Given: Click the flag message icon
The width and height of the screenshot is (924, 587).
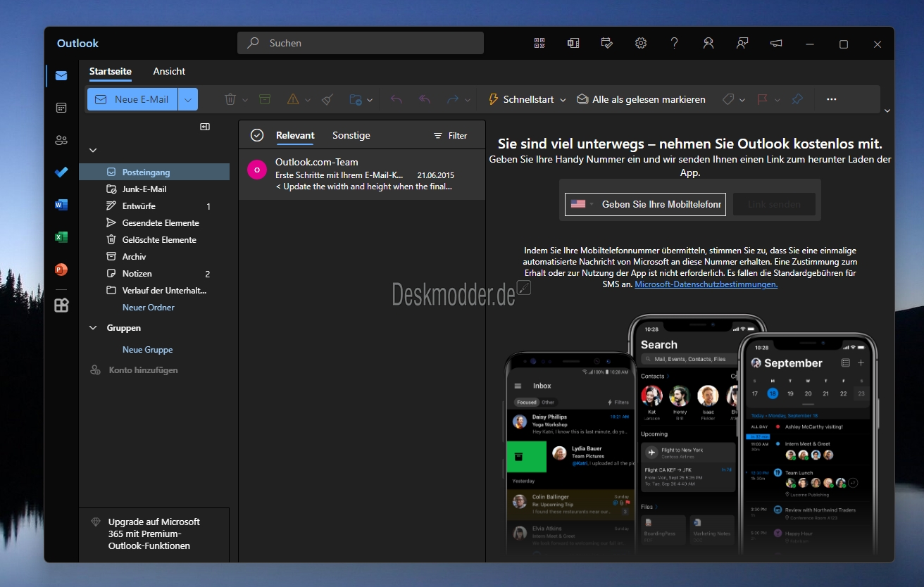Looking at the screenshot, I should pyautogui.click(x=763, y=99).
